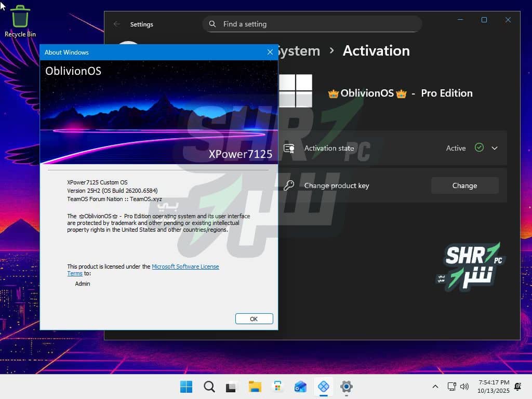Open the Start menu
This screenshot has width=532, height=399.
(186, 387)
